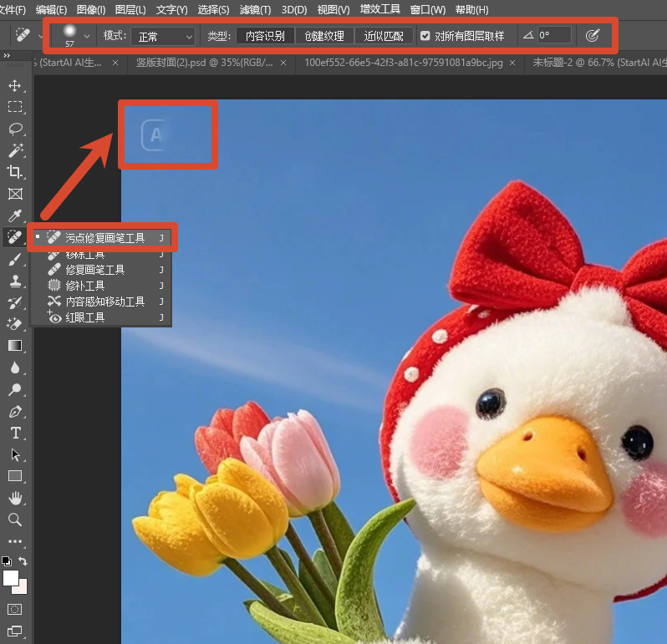
Task: Select the Move tool
Action: [15, 85]
